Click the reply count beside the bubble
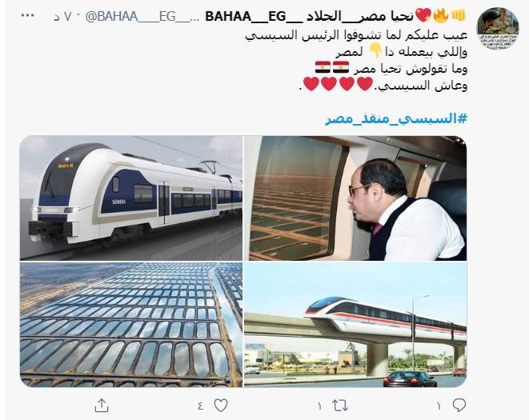Screen dimensions: 529x420 click(439, 406)
